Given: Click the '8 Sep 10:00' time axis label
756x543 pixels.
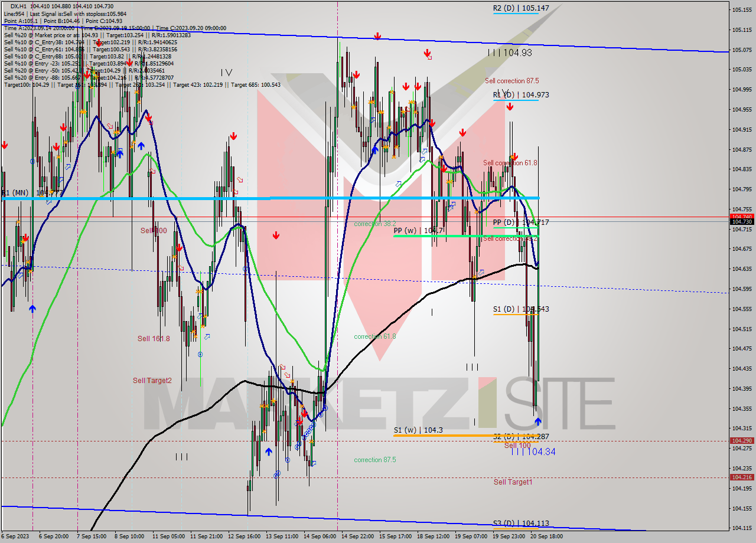Looking at the screenshot, I should [129, 537].
